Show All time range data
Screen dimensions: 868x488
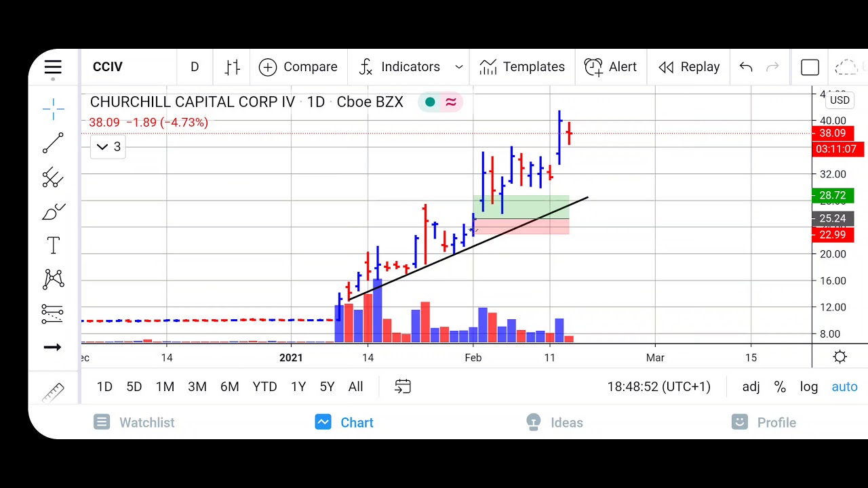(x=355, y=386)
